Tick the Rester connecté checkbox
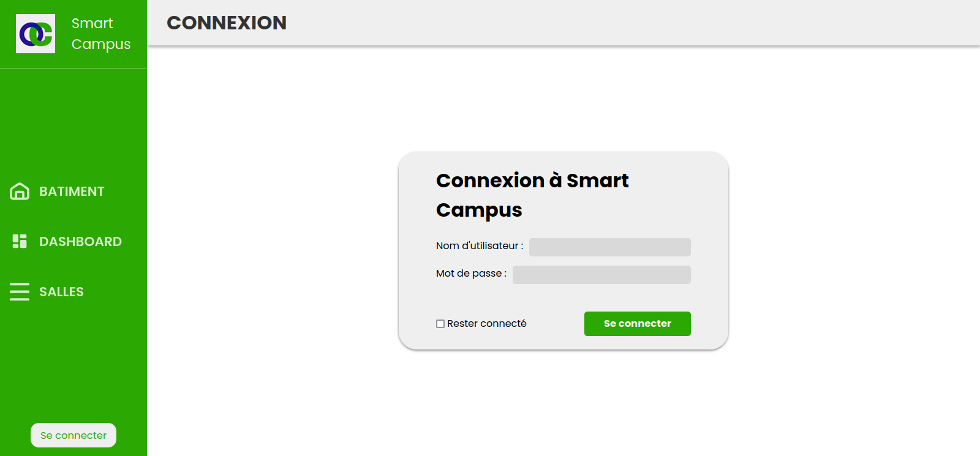 point(440,324)
